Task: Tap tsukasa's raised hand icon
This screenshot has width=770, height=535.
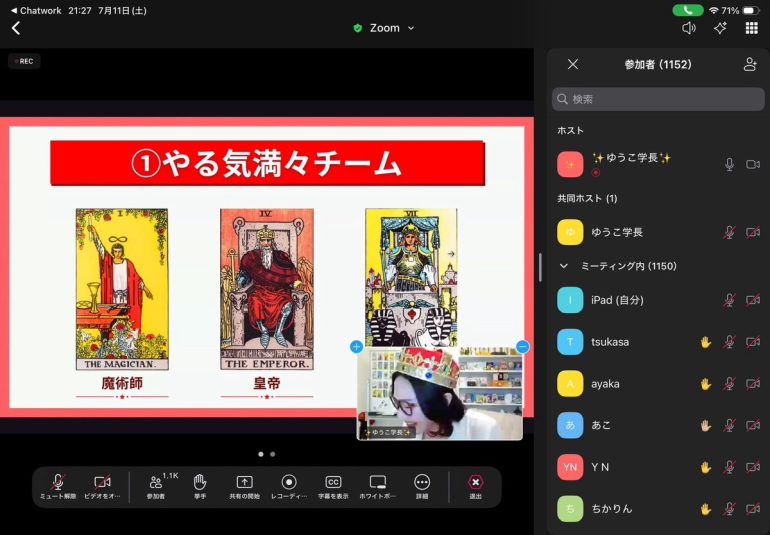Action: (x=706, y=342)
